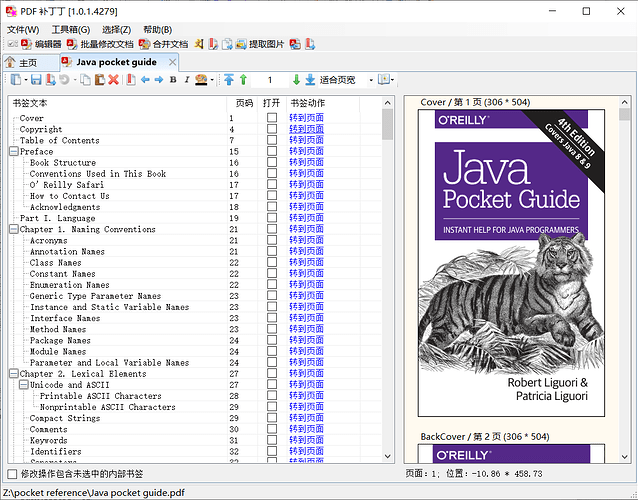Select the Book Structure bookmark
The image size is (638, 500).
pyautogui.click(x=63, y=162)
